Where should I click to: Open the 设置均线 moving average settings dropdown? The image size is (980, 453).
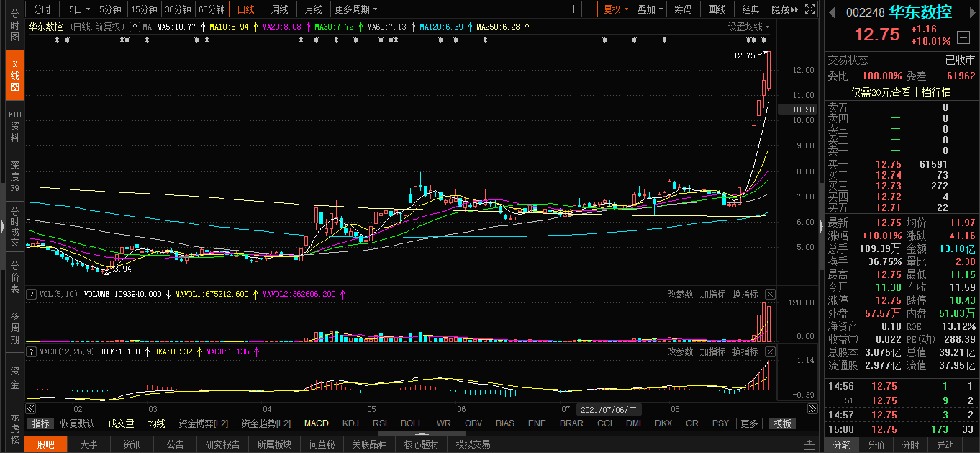click(x=748, y=27)
